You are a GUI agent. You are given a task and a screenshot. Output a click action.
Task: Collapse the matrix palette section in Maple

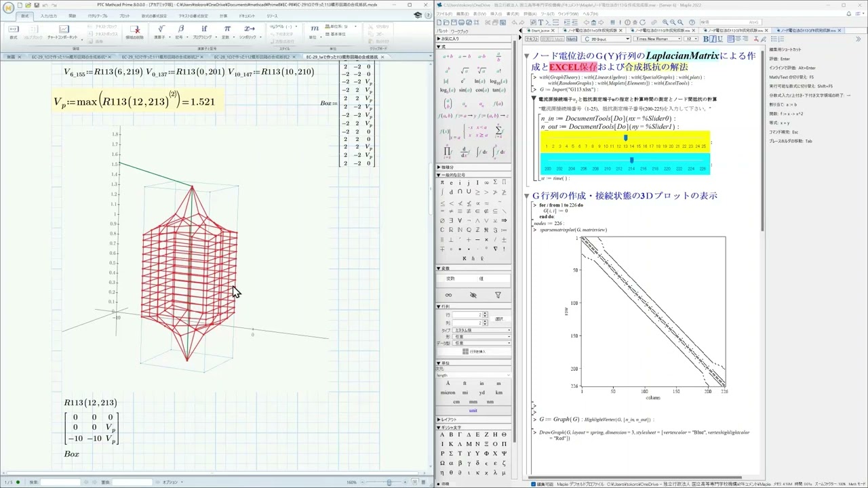439,306
